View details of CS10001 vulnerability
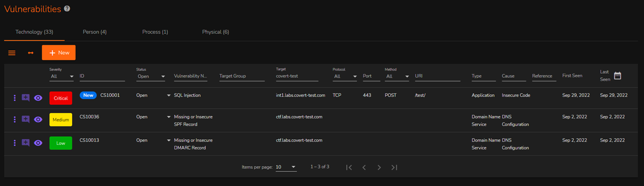This screenshot has width=644, height=186. [38, 98]
